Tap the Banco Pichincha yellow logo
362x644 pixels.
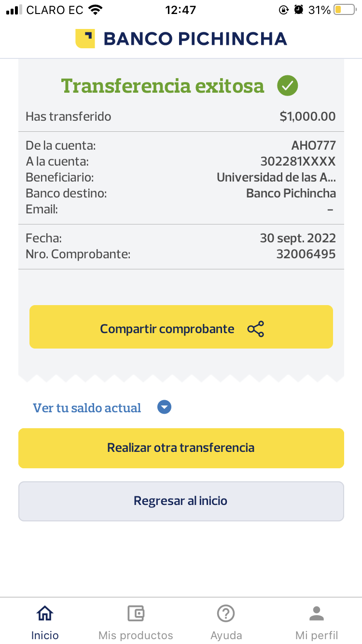(85, 39)
